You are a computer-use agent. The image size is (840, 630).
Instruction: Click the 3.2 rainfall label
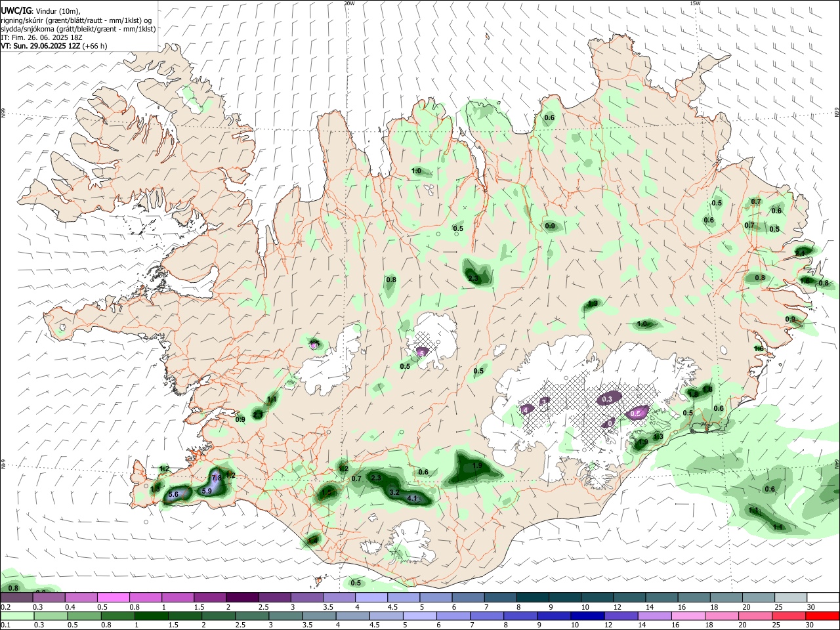click(x=394, y=492)
